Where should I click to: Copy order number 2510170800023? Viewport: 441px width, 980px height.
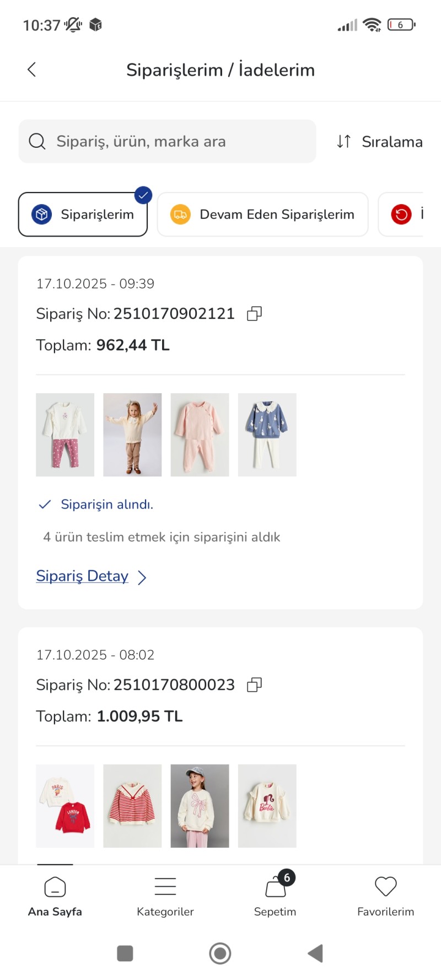[254, 685]
